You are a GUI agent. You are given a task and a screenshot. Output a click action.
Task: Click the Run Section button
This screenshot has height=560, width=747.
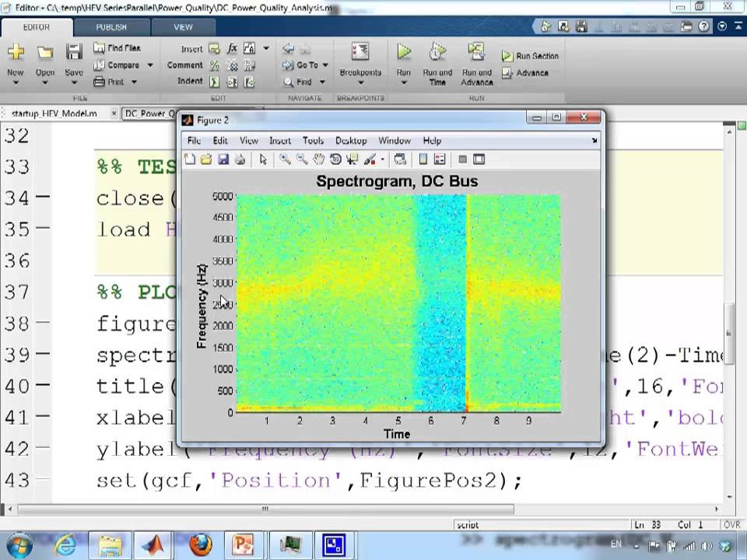530,56
